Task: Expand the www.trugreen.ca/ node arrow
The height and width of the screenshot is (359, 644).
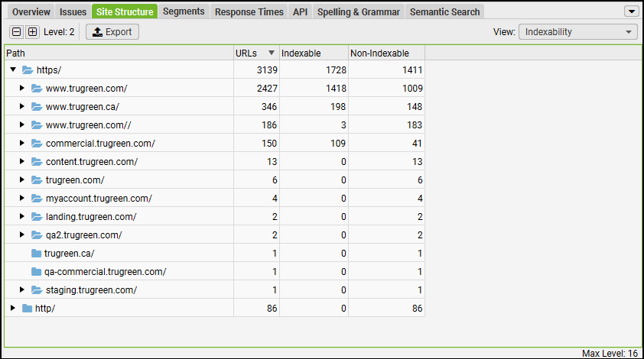Action: point(22,106)
